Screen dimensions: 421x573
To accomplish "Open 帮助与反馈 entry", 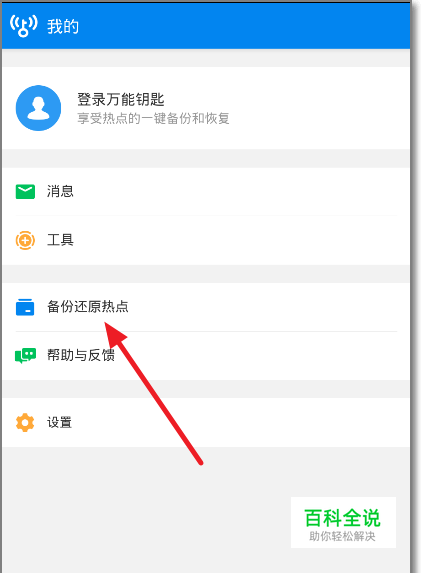I will point(206,356).
